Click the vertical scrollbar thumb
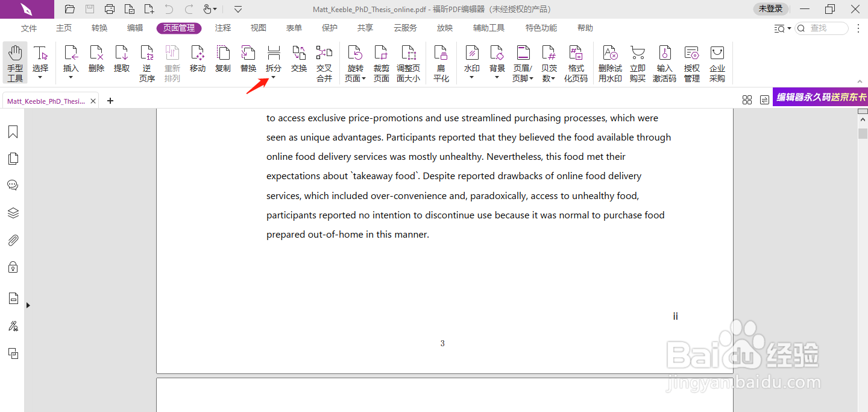The image size is (868, 412). coord(863,133)
